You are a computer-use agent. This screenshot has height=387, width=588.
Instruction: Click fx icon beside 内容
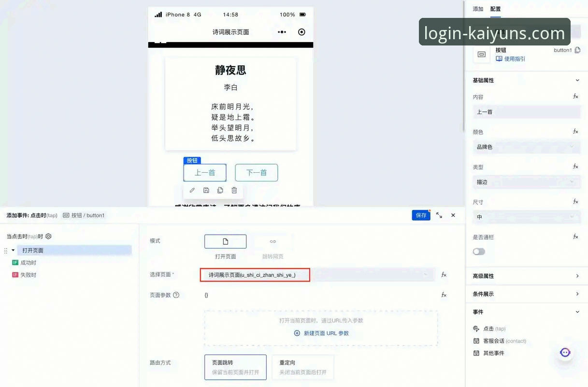575,97
